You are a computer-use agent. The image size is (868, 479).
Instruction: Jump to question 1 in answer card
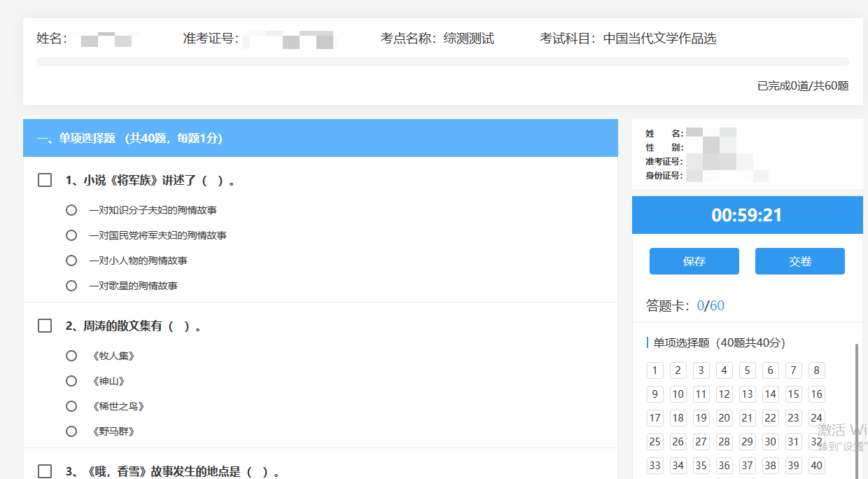[654, 370]
